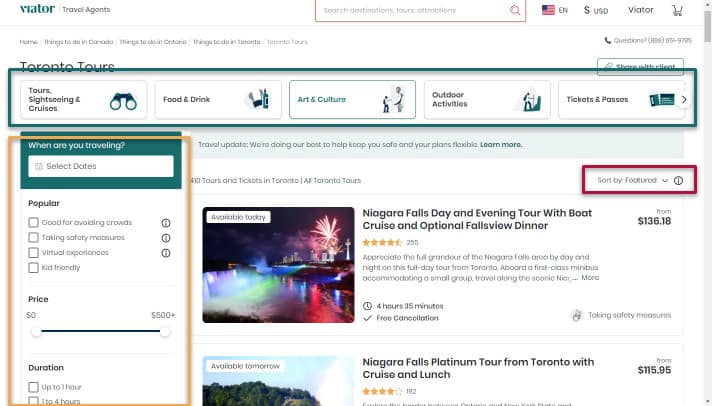This screenshot has height=406, width=712.
Task: Click the Tickets & Passes ticket icon
Action: (x=662, y=99)
